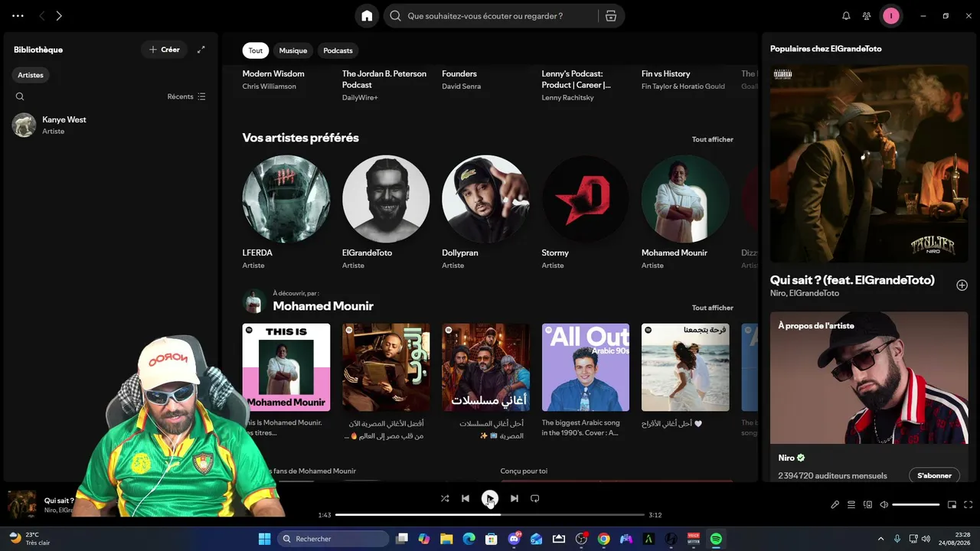Open the LFERDA artist picture
This screenshot has width=980, height=551.
coord(286,199)
